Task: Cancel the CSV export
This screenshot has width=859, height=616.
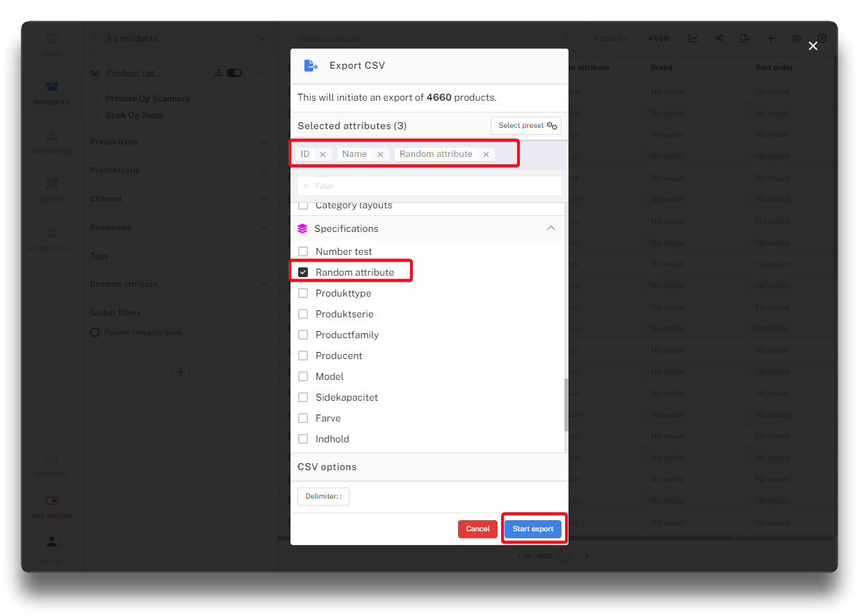Action: (x=477, y=529)
